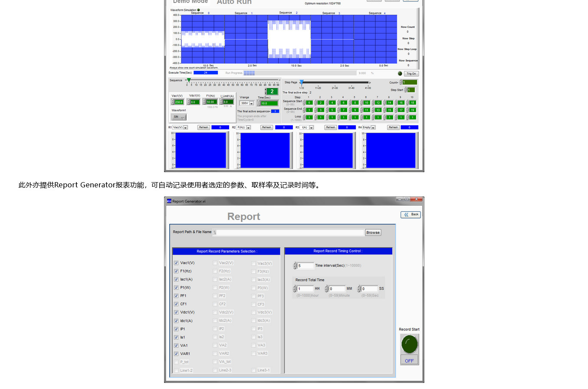Click the Browse button
Screen dimensions: 588x389
373,232
